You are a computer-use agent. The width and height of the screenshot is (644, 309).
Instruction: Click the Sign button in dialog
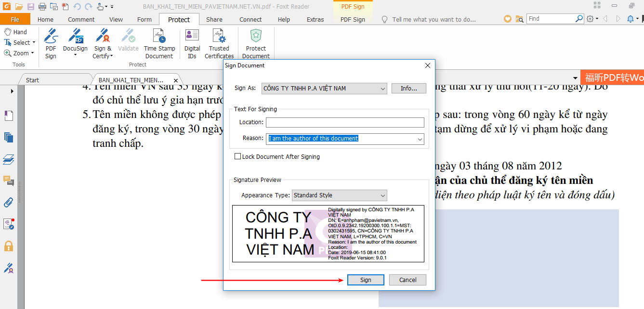366,280
